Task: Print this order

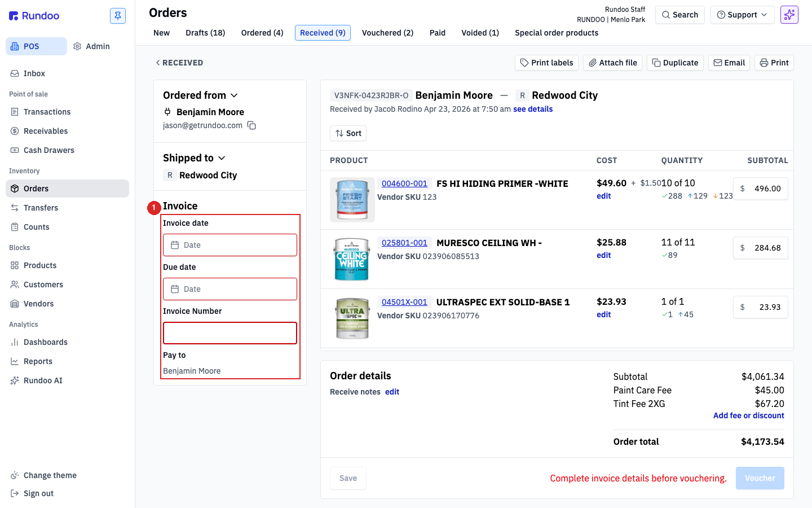Action: 774,63
